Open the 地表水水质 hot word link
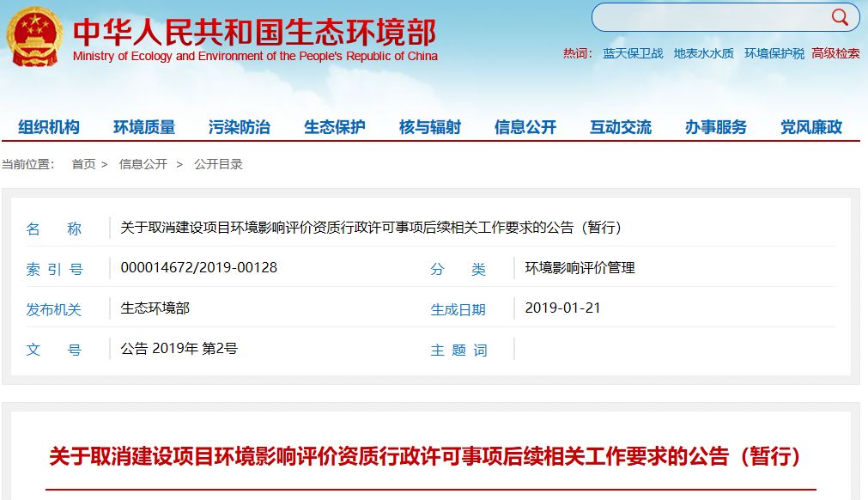The width and height of the screenshot is (868, 500). (703, 53)
